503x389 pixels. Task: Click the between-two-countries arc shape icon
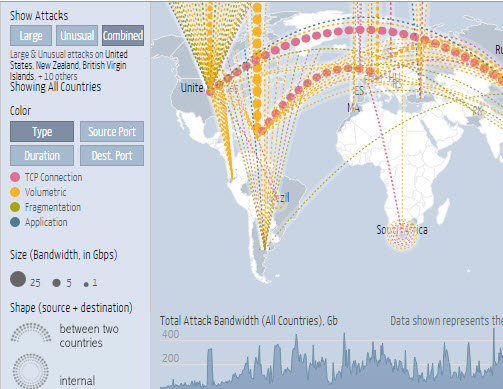click(31, 333)
